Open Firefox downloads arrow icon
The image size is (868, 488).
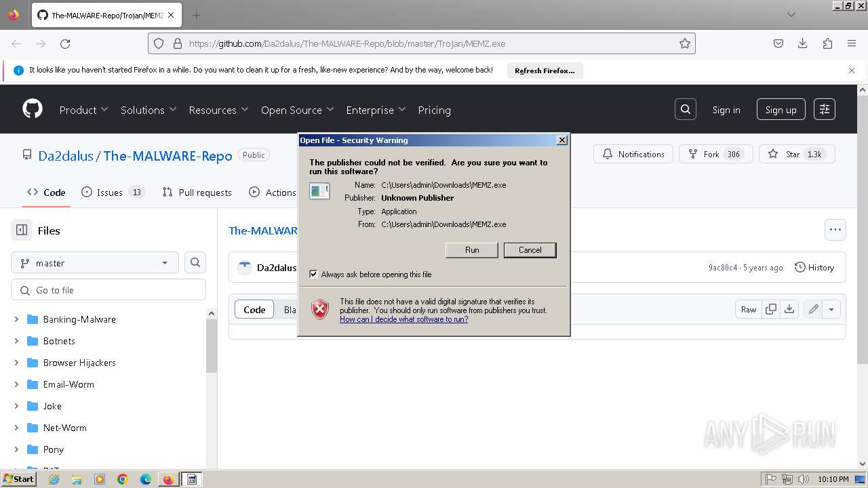(803, 43)
